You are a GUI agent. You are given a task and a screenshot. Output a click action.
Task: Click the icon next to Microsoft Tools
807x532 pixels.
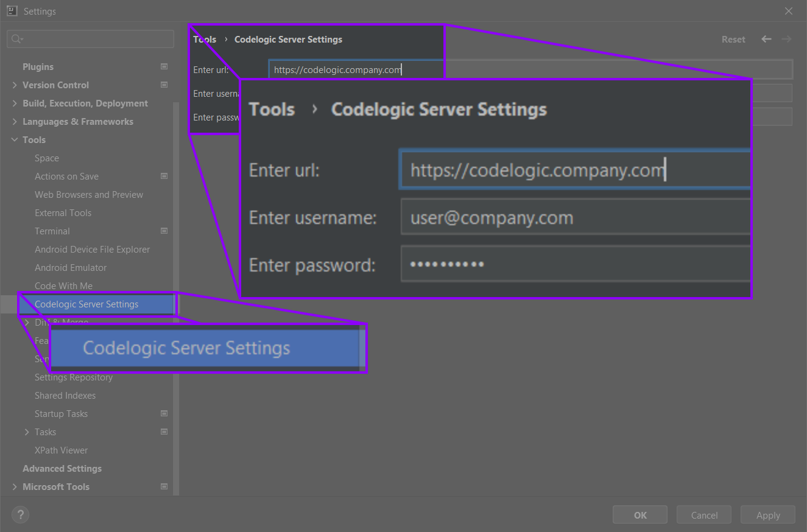click(x=164, y=486)
